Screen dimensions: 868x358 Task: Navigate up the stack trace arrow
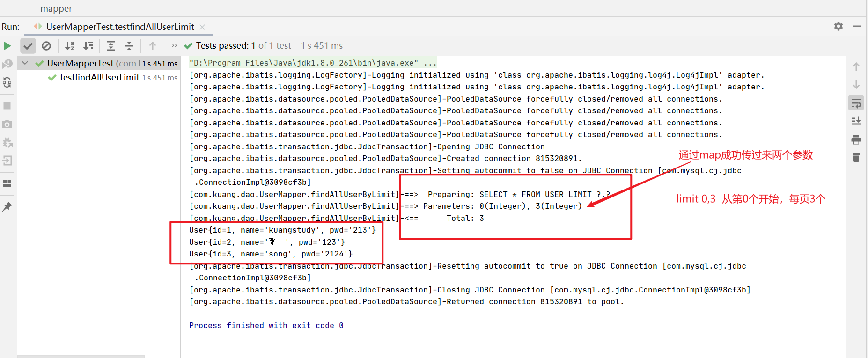tap(856, 66)
